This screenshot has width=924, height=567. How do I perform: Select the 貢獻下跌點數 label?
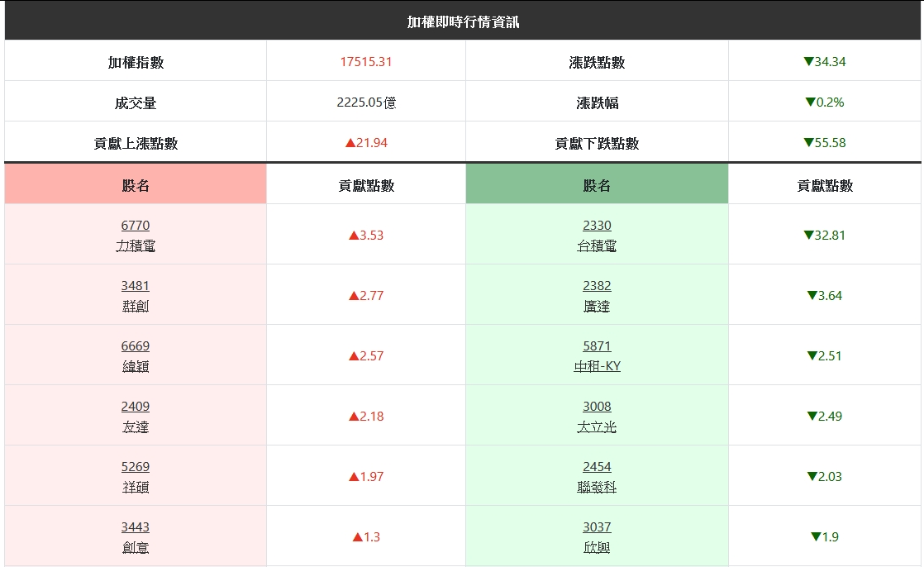coord(597,144)
